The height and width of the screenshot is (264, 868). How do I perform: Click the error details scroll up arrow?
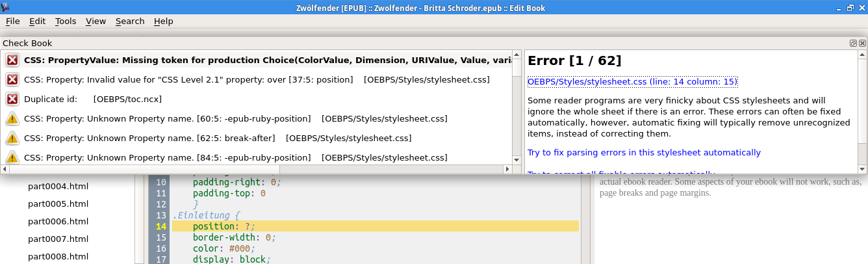(x=862, y=55)
